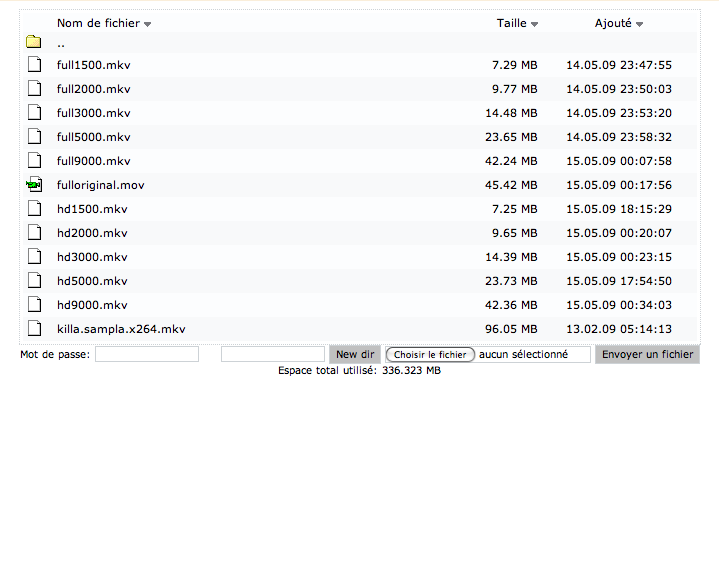The height and width of the screenshot is (577, 719).
Task: Open the hd3000.mkv file link
Action: point(92,257)
